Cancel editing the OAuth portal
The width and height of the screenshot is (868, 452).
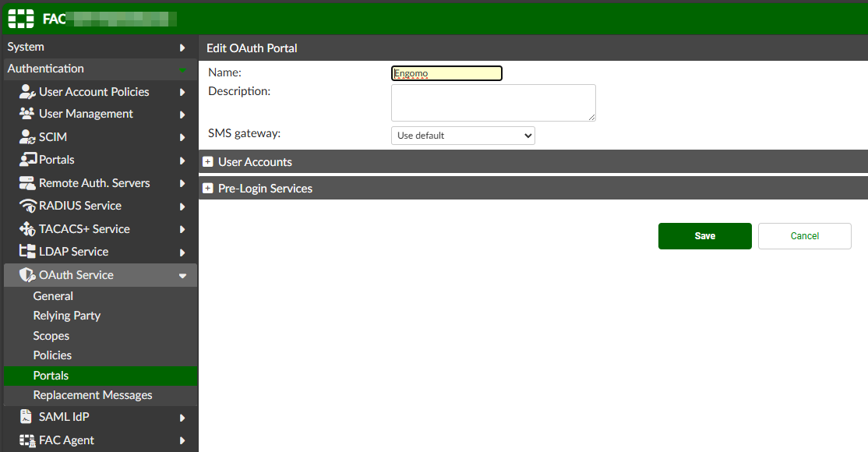(x=804, y=236)
